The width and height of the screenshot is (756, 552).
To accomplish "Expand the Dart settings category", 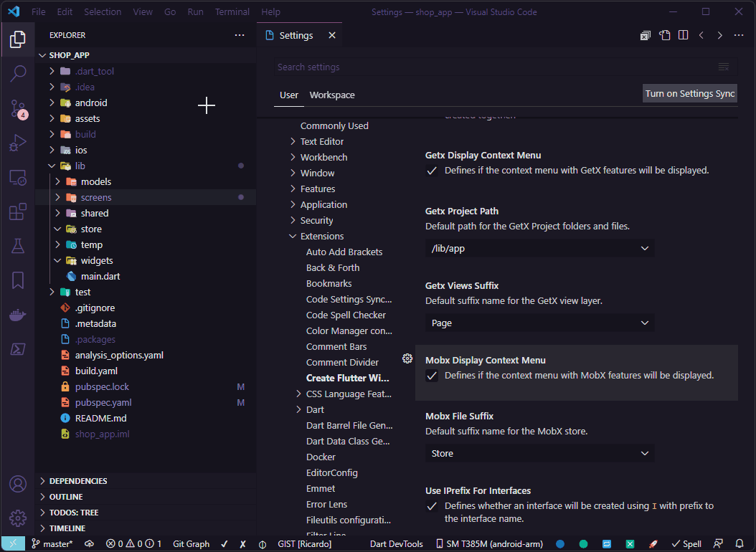I will click(298, 410).
